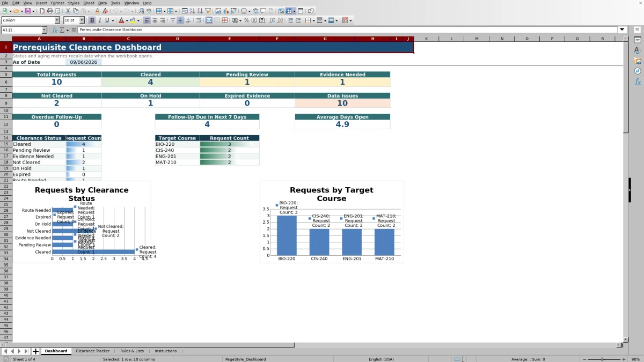Viewport: 644px width, 362px height.
Task: Click the Format as Percent icon
Action: pyautogui.click(x=246, y=20)
